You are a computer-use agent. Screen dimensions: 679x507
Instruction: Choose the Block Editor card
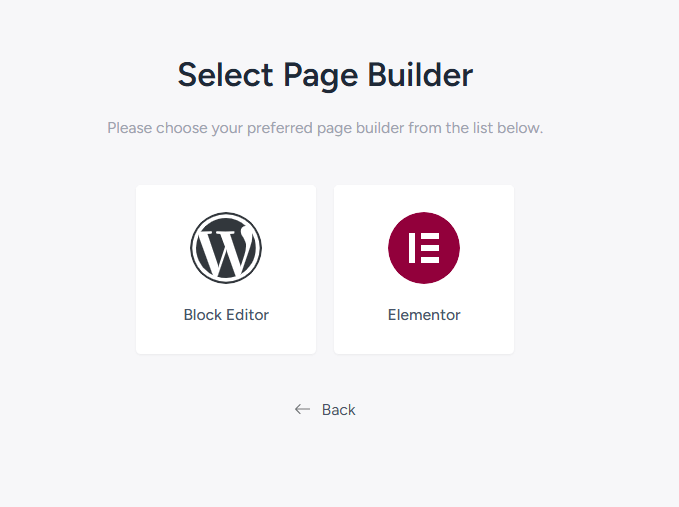point(226,269)
